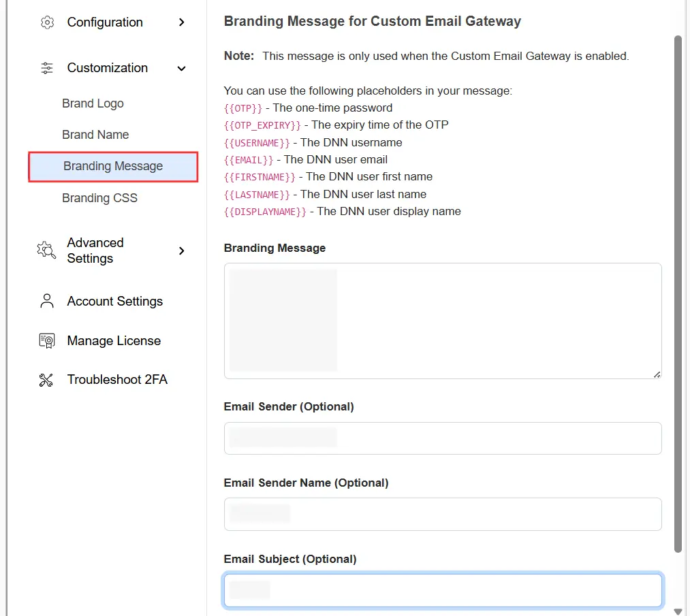Expand the Advanced Settings chevron
690x616 pixels.
181,250
